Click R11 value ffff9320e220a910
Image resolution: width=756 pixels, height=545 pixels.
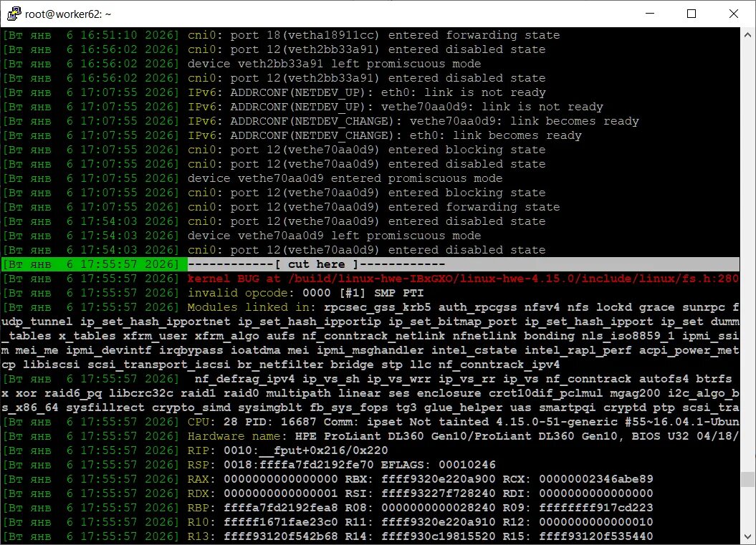click(x=438, y=522)
